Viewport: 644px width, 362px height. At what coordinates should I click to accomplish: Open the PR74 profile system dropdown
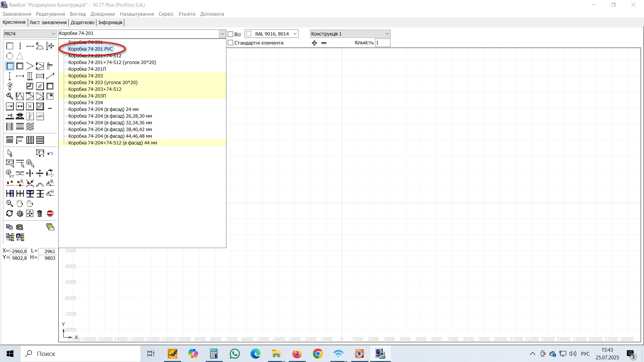pyautogui.click(x=30, y=34)
